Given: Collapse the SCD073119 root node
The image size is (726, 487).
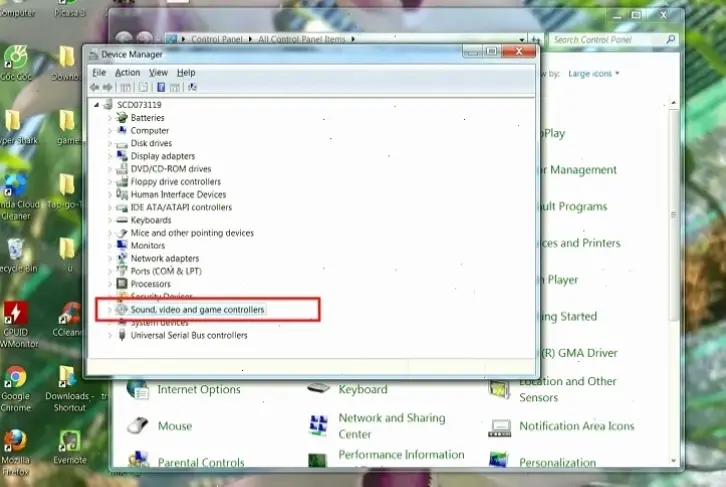Looking at the screenshot, I should [x=97, y=104].
